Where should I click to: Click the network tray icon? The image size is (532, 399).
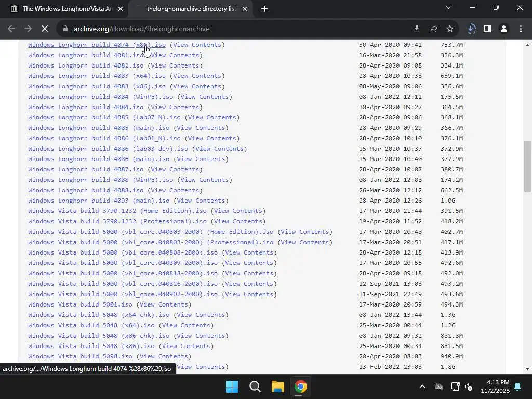[455, 387]
